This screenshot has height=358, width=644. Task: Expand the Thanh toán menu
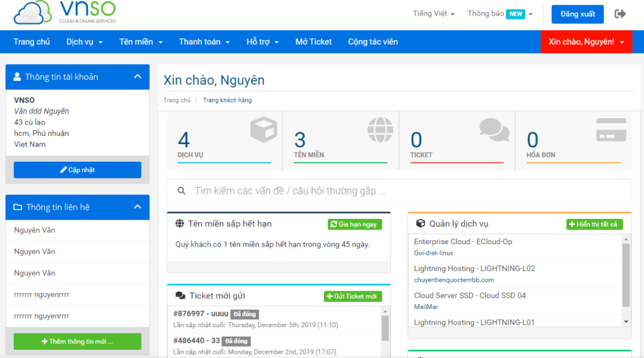204,42
